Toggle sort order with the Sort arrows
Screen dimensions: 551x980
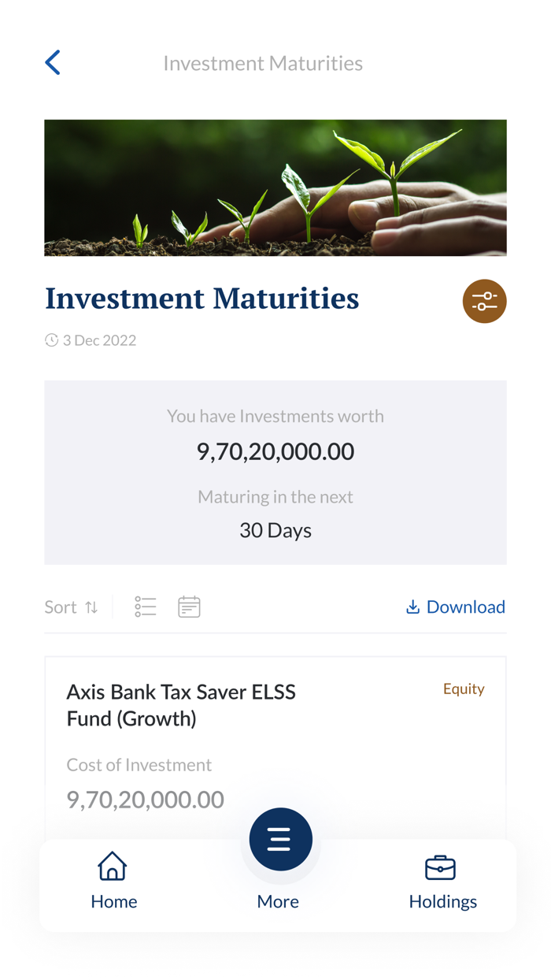click(x=92, y=607)
